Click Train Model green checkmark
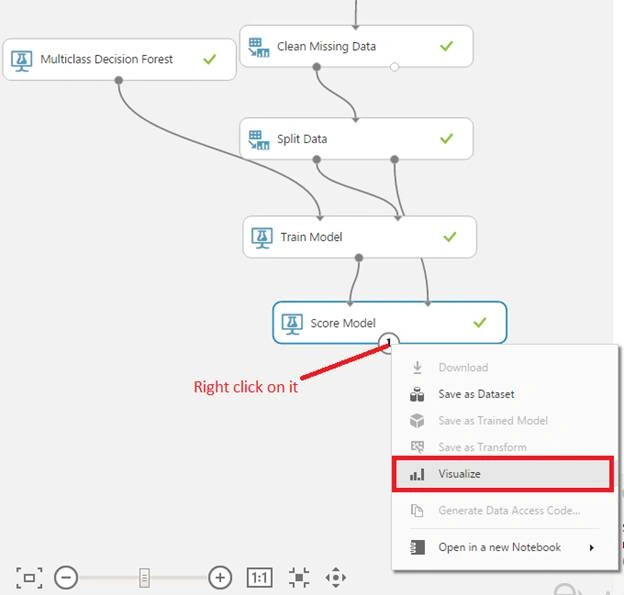This screenshot has width=624, height=595. click(450, 237)
